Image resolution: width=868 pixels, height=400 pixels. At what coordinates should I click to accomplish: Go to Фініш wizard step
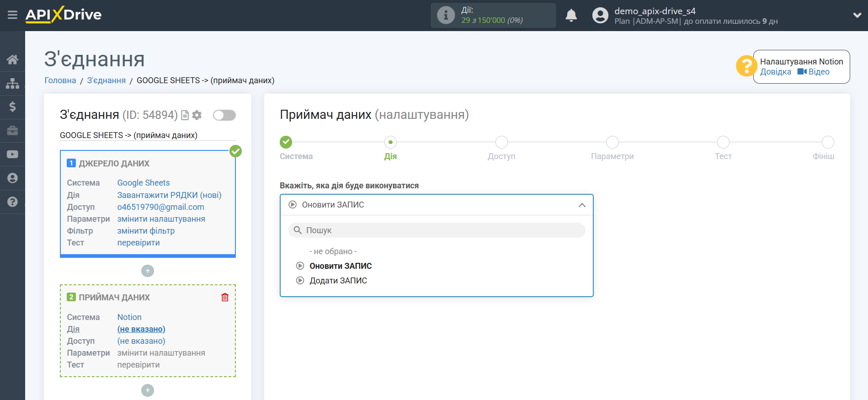(828, 142)
